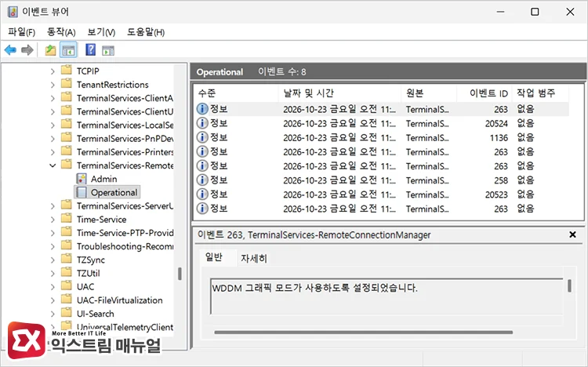Open the 동작(A) menu
This screenshot has width=588, height=367.
tap(61, 32)
